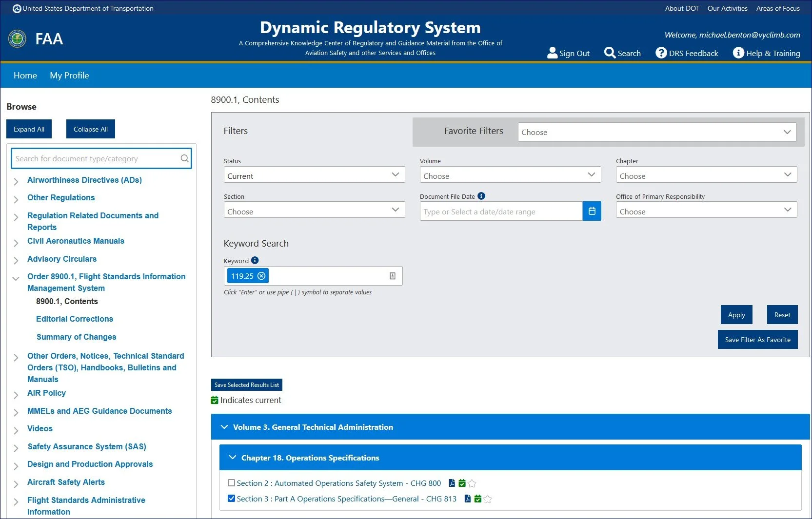Uncheck the Section 3 Part A checkbox
This screenshot has height=519, width=812.
tap(232, 499)
